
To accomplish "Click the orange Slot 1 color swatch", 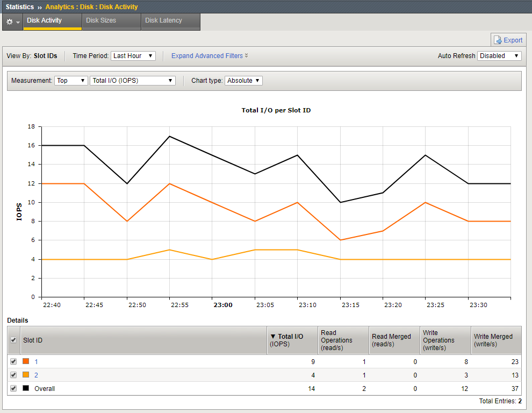I will [26, 361].
